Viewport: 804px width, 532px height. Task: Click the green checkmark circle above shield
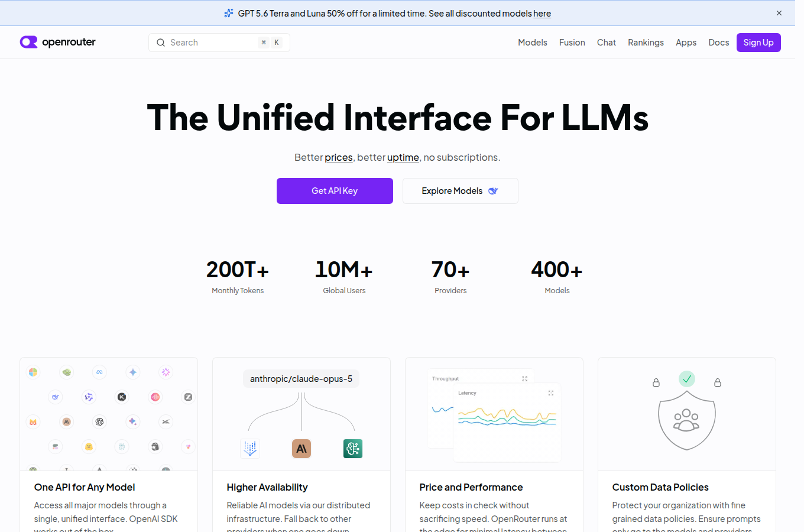(687, 379)
